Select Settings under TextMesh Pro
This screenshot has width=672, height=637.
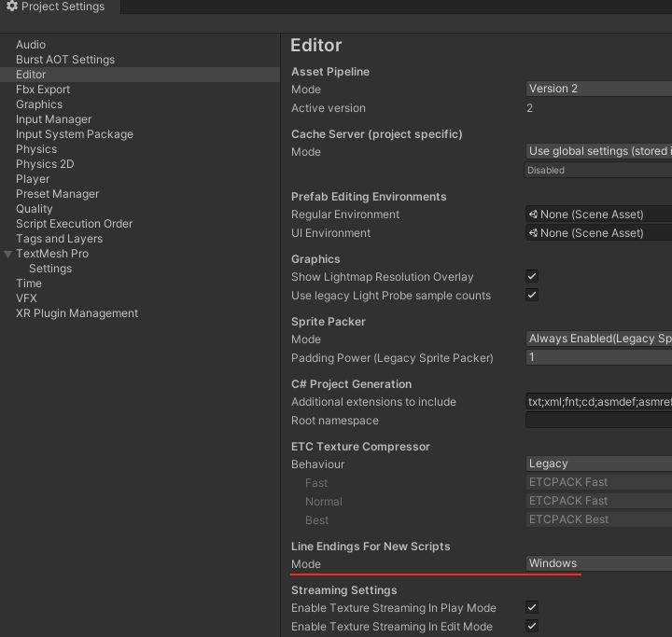coord(50,269)
